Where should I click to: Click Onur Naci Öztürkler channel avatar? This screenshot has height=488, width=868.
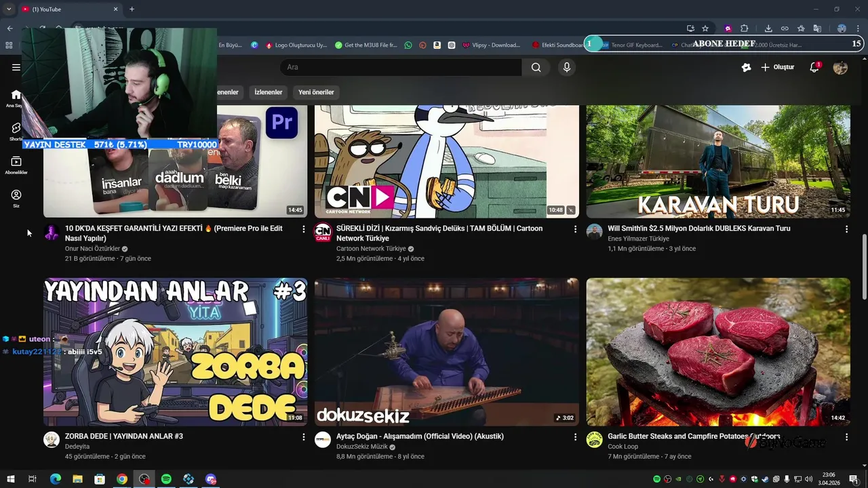(x=52, y=232)
